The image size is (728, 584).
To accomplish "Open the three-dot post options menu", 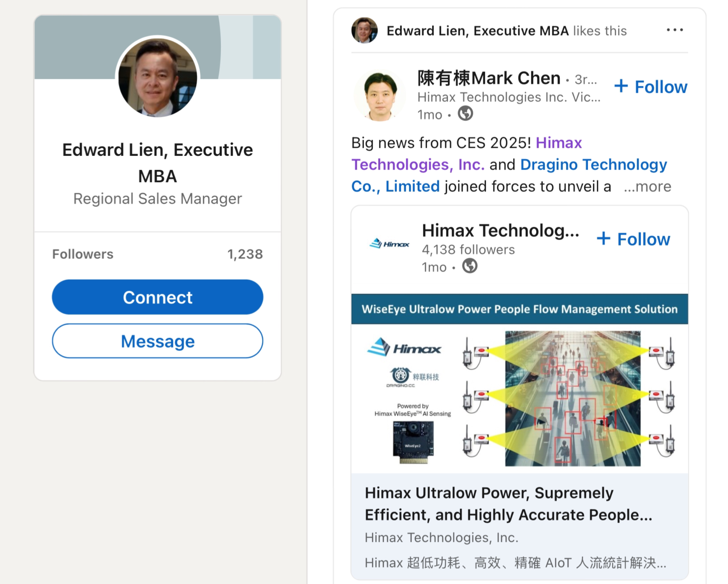I will 675,30.
